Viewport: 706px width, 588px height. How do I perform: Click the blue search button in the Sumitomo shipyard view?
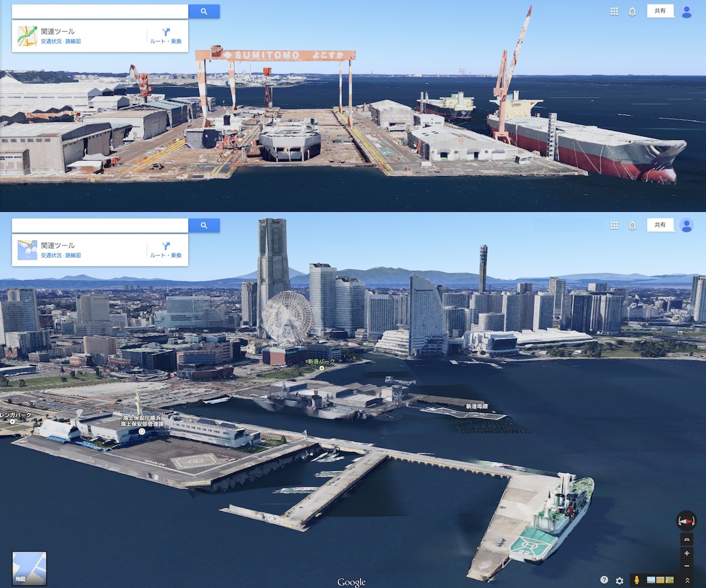tap(204, 11)
